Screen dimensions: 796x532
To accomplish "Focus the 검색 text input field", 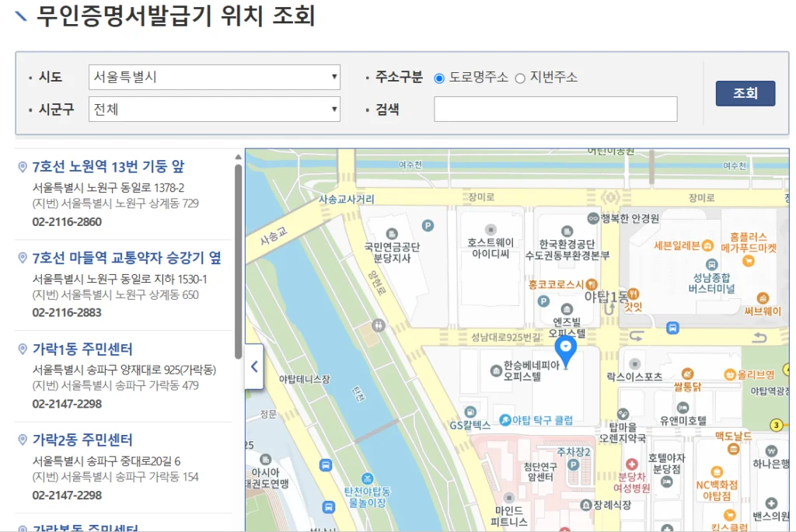I will [x=555, y=109].
